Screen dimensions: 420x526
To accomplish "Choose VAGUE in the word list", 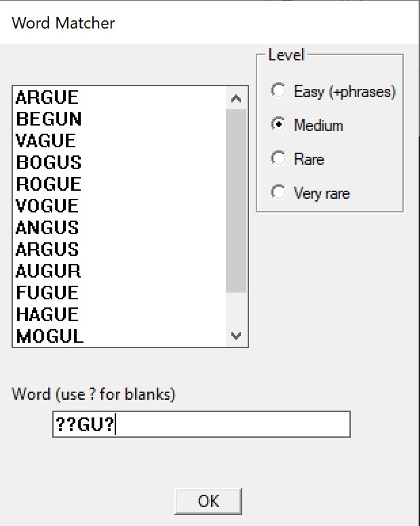I will click(119, 140).
